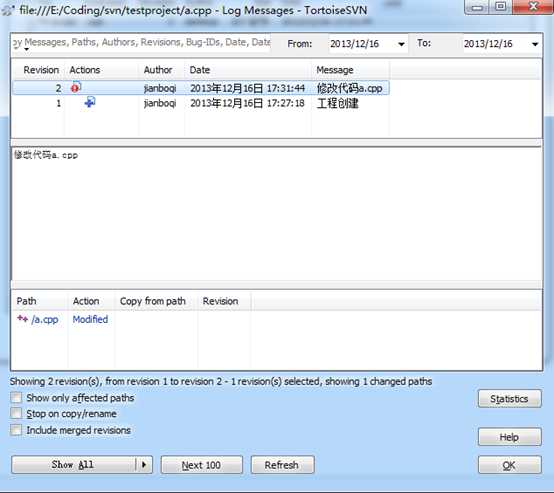Click message 工程创建 in log list

338,103
